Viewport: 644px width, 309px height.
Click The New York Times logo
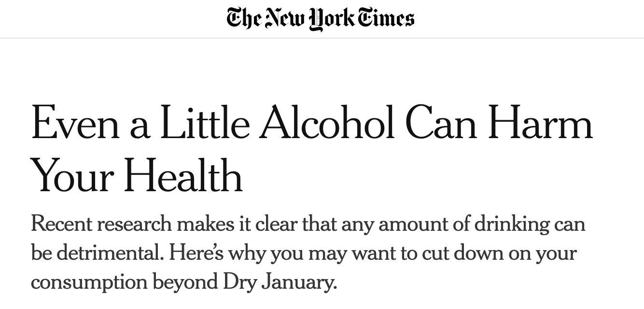tap(321, 19)
